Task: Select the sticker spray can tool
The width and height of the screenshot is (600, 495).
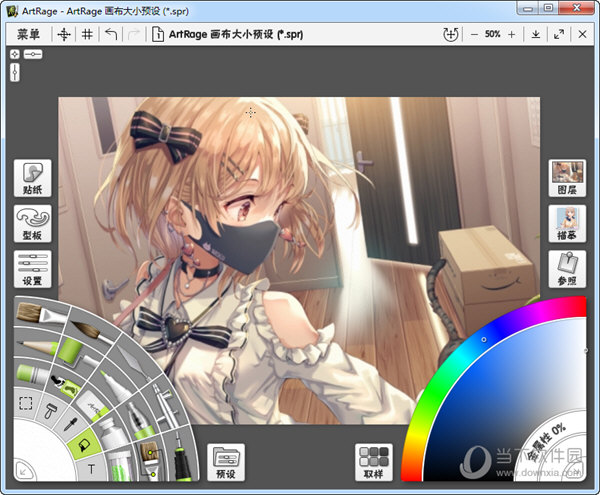Action: pos(66,386)
